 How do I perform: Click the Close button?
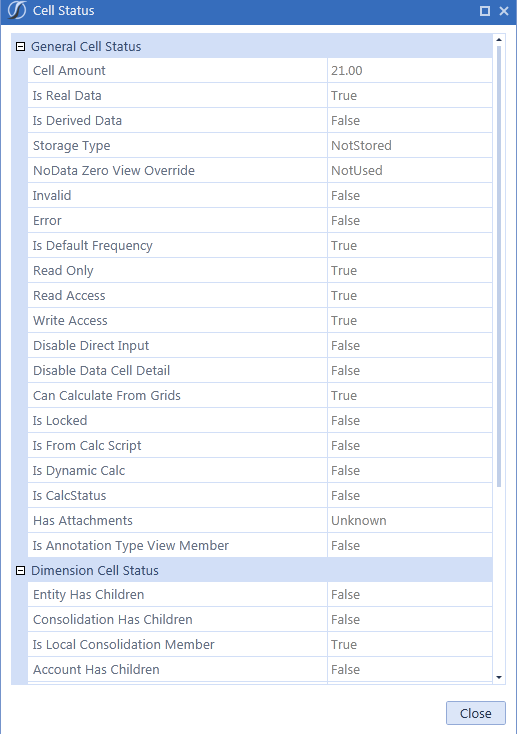click(x=475, y=713)
